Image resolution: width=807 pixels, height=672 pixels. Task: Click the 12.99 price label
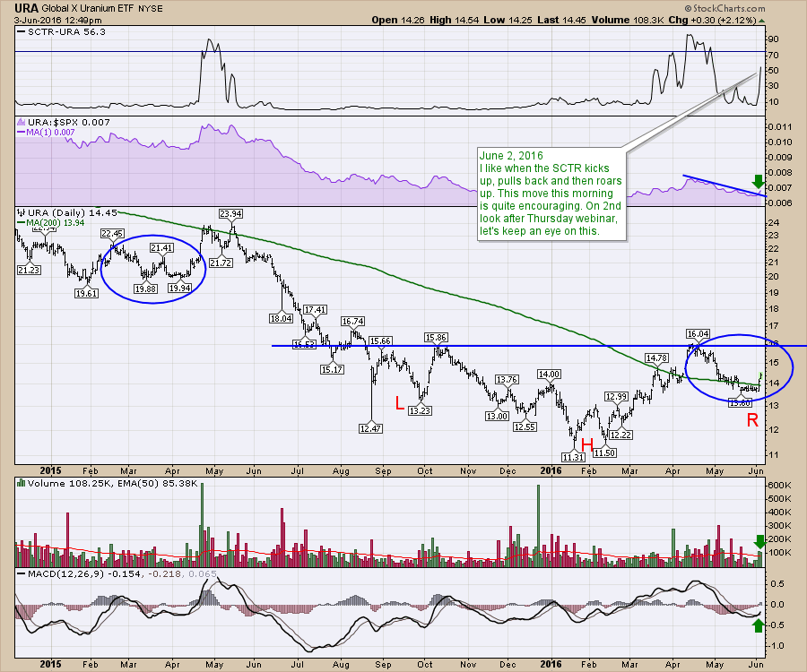(616, 396)
